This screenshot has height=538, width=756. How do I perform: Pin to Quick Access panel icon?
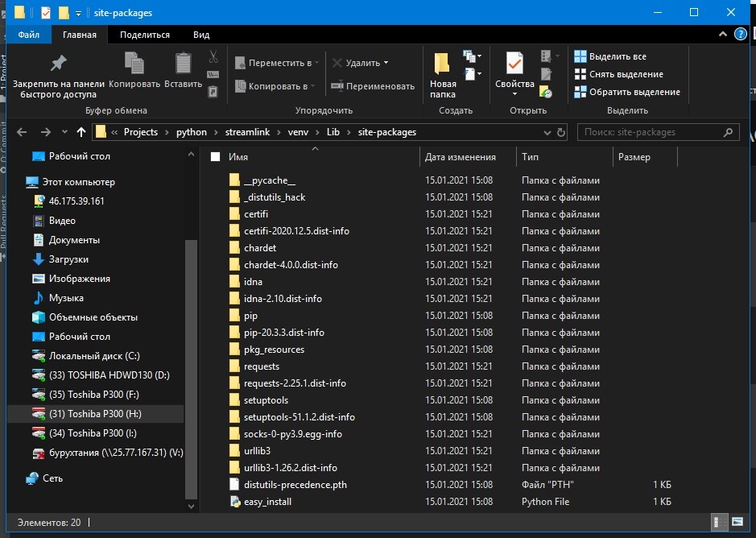coord(58,63)
